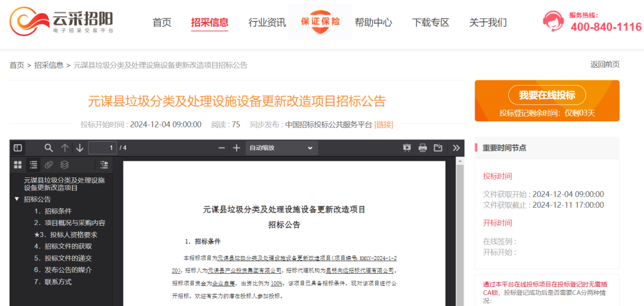
Task: Click the 云采招阳 site logo
Action: click(x=61, y=21)
